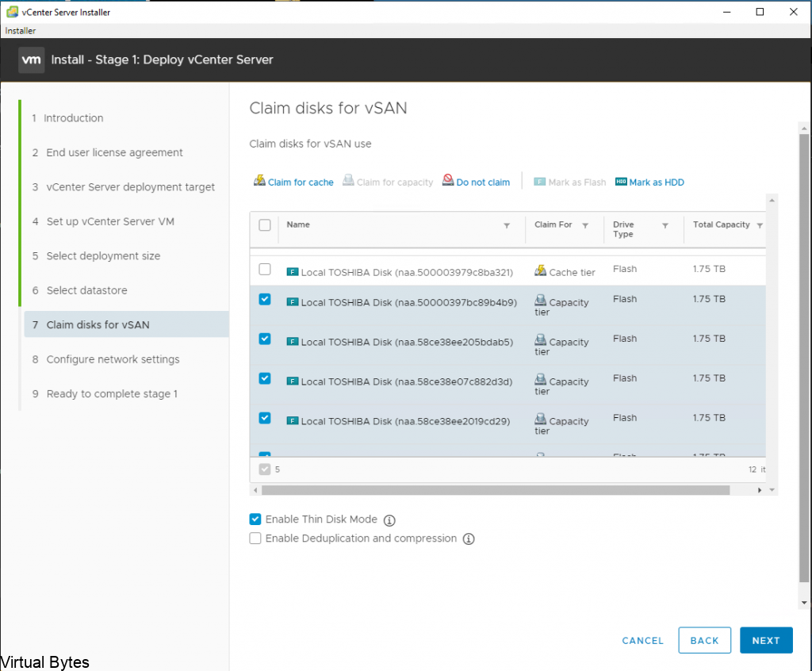Viewport: 812px width, 671px height.
Task: Disable Enable Thin Disk Mode checkbox
Action: (x=255, y=520)
